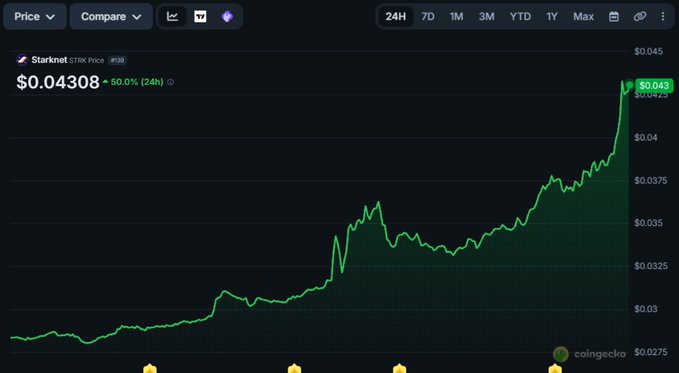Select the 3M time range
This screenshot has height=373, width=679.
[486, 16]
